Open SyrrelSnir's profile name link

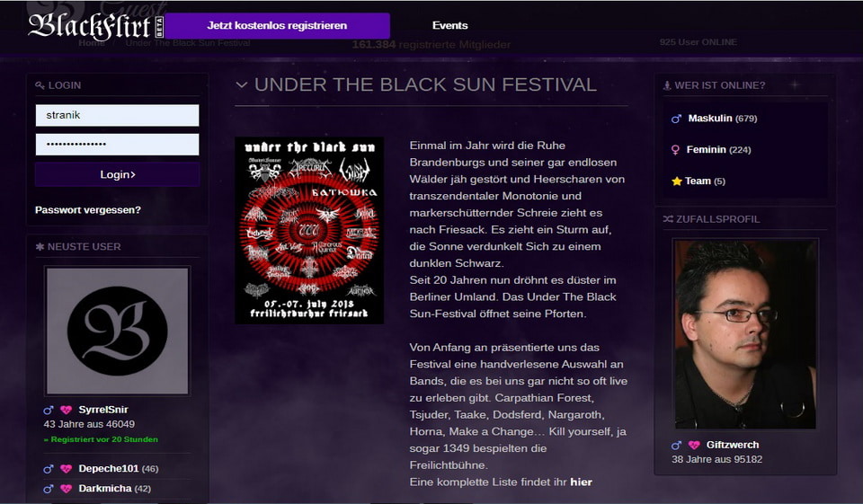click(103, 410)
